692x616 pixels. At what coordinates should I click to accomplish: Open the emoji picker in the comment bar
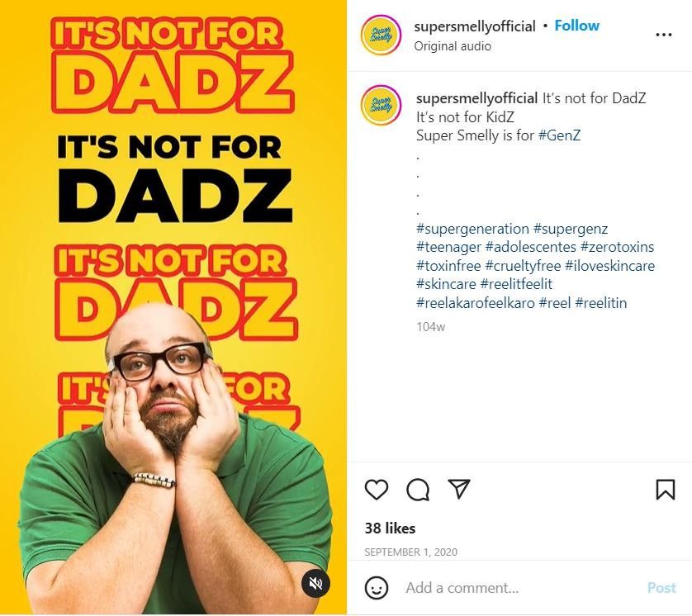pyautogui.click(x=378, y=588)
